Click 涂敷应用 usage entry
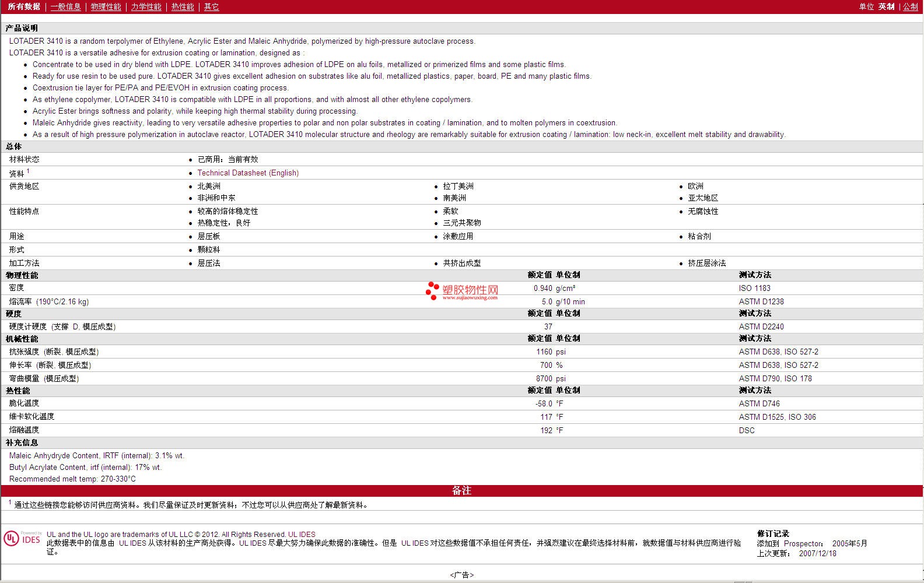This screenshot has height=583, width=924. click(458, 236)
